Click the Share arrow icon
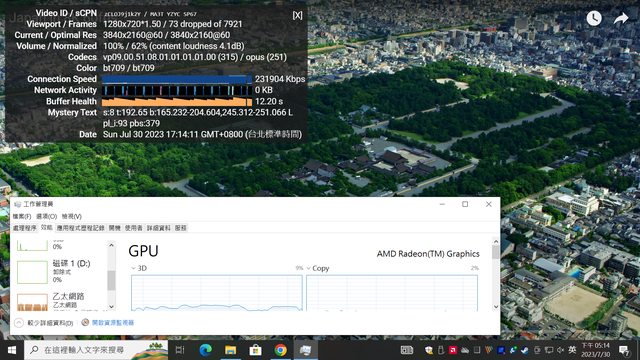 [x=620, y=18]
